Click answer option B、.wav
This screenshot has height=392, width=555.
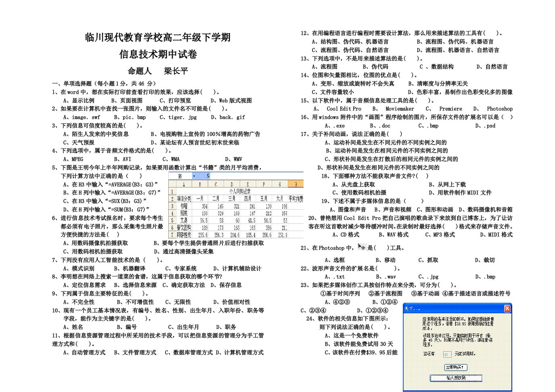pyautogui.click(x=386, y=277)
